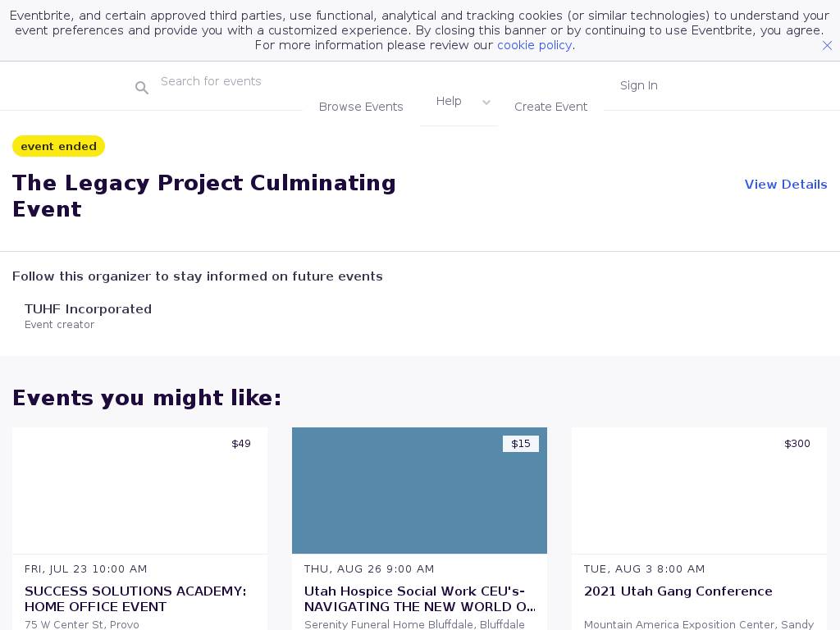
Task: Click Utah Hospice Social Work CEU's title
Action: pos(418,599)
